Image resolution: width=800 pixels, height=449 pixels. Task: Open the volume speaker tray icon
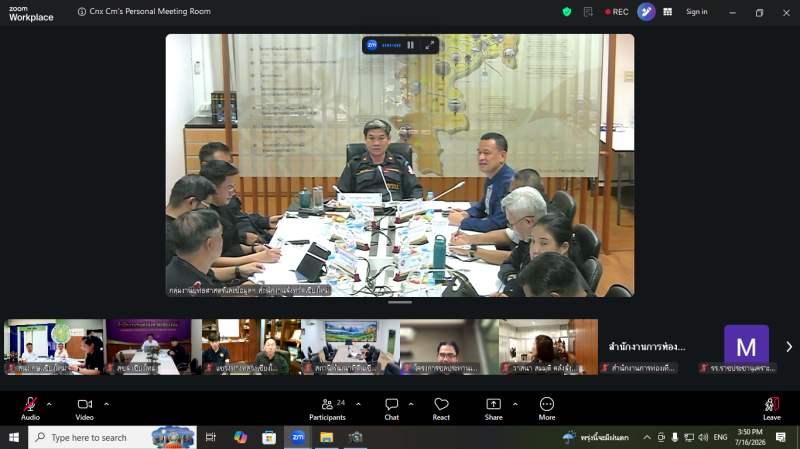(703, 437)
